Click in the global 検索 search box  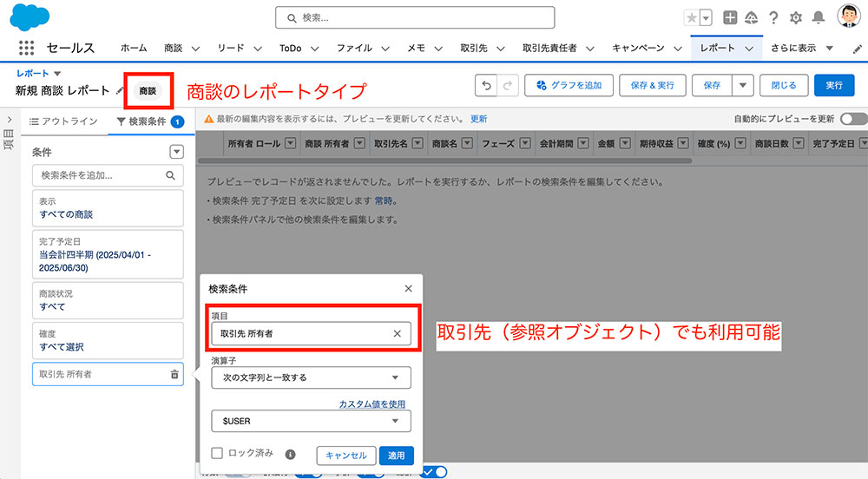point(415,17)
